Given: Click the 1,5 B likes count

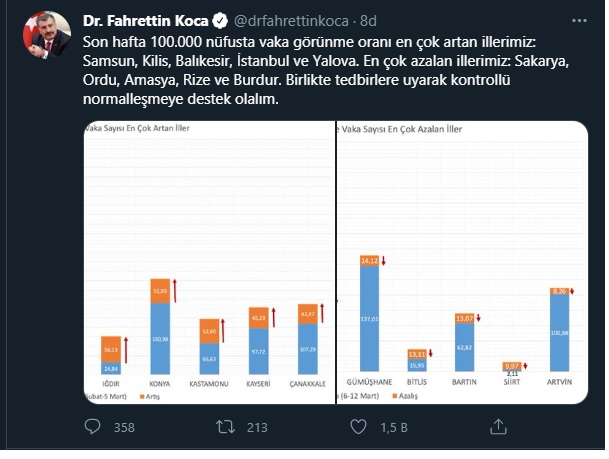Looking at the screenshot, I should (x=394, y=428).
